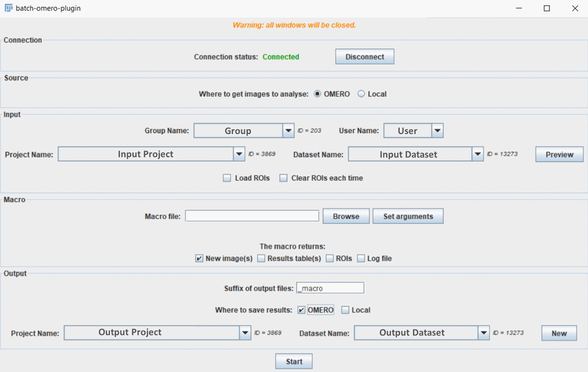The height and width of the screenshot is (372, 588).
Task: Open the Group Name dropdown
Action: 288,131
